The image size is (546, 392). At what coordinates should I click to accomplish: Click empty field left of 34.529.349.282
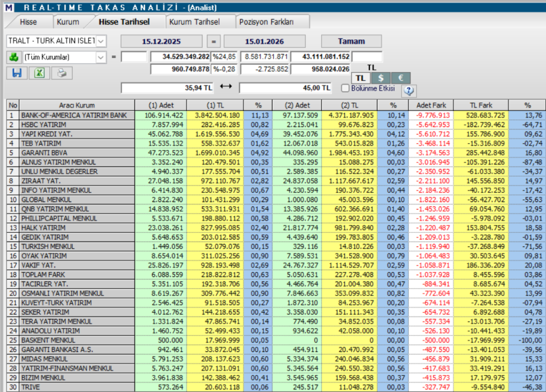[134, 57]
